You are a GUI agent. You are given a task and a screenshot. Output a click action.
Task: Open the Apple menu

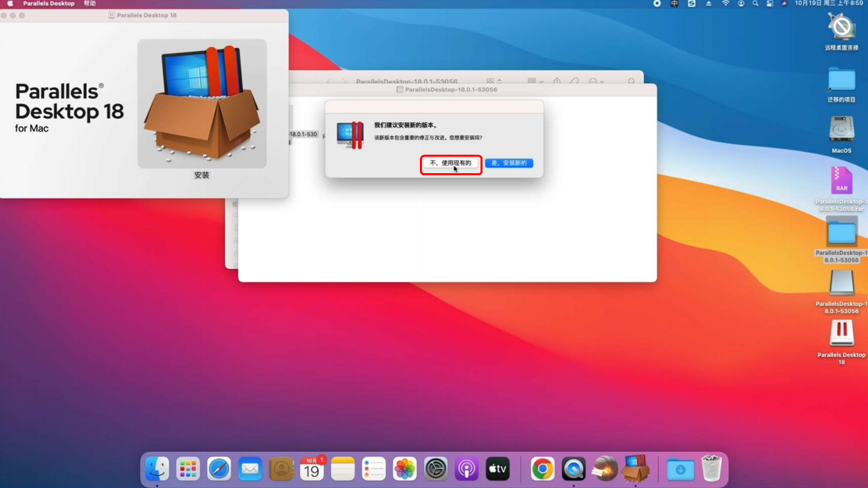click(10, 4)
